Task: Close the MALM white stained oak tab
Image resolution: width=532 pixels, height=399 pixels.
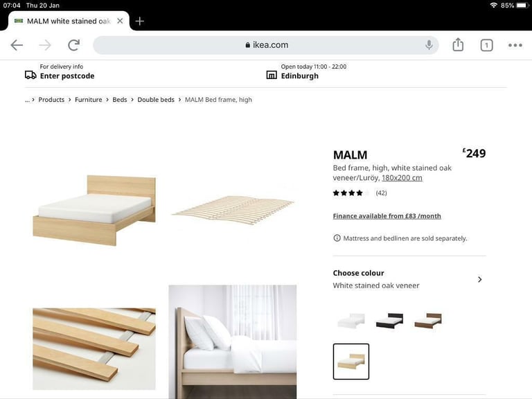Action: (x=120, y=21)
